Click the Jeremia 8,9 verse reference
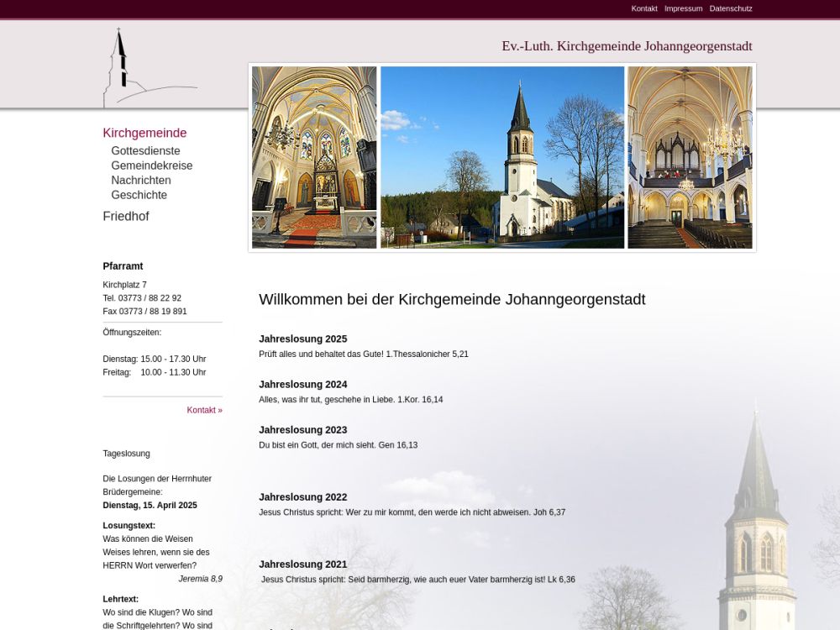 tap(200, 579)
